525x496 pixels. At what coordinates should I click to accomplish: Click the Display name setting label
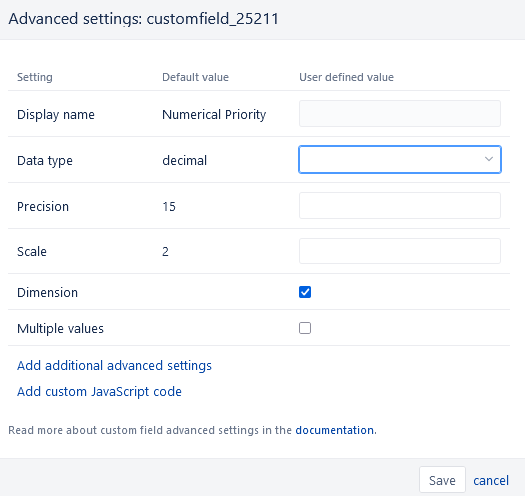(56, 115)
